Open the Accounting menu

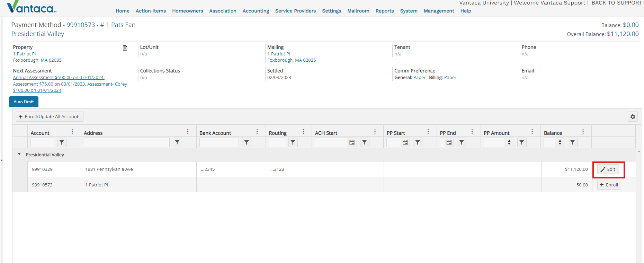pos(256,11)
